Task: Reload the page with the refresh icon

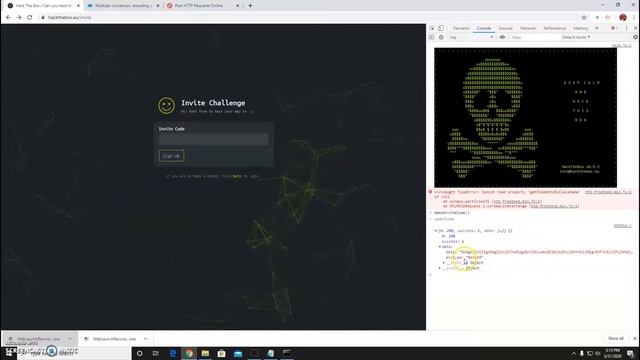Action: (30, 18)
